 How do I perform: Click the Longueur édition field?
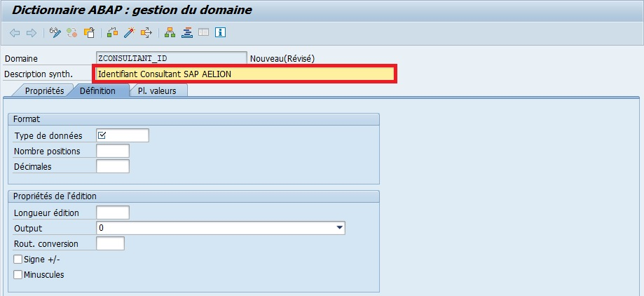pos(112,213)
